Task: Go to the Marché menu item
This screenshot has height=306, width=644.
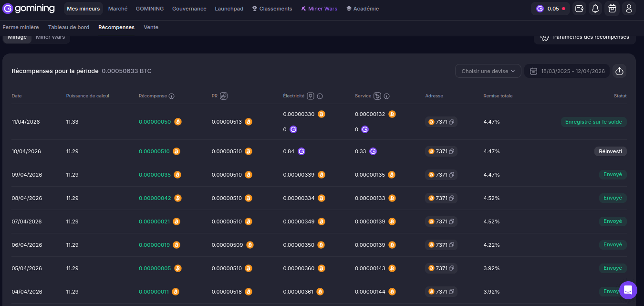Action: tap(118, 9)
